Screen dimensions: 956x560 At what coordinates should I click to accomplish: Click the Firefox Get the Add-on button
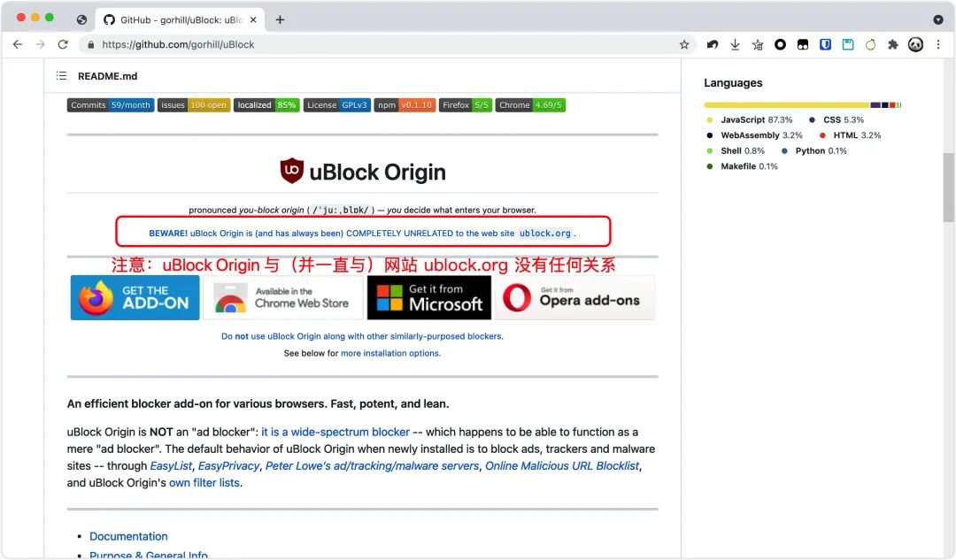coord(135,297)
